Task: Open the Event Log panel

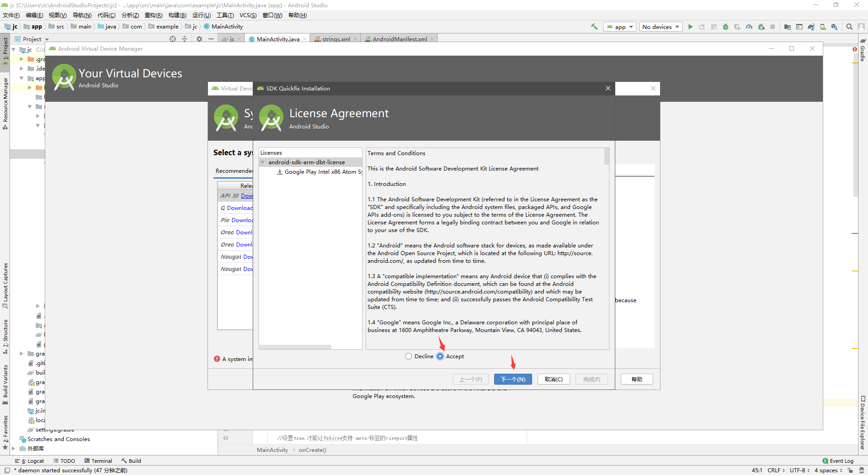Action: [x=838, y=461]
